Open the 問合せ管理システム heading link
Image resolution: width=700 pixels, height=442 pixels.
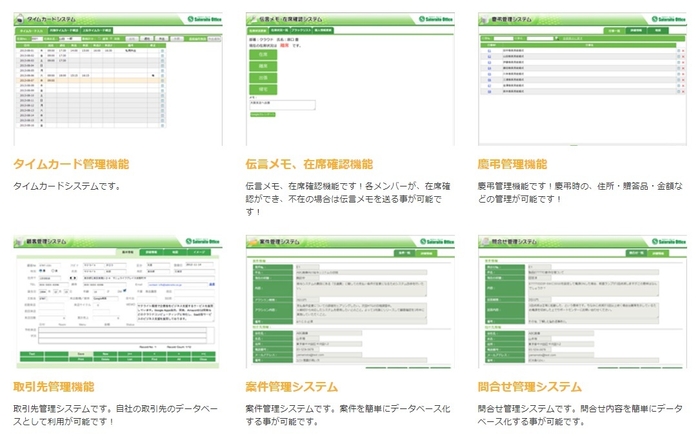click(x=529, y=386)
